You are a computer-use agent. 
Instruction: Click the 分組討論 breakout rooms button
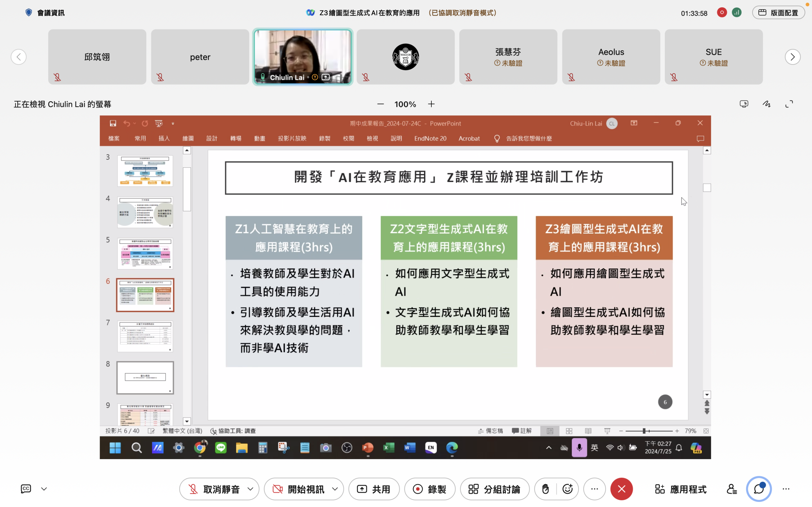494,489
